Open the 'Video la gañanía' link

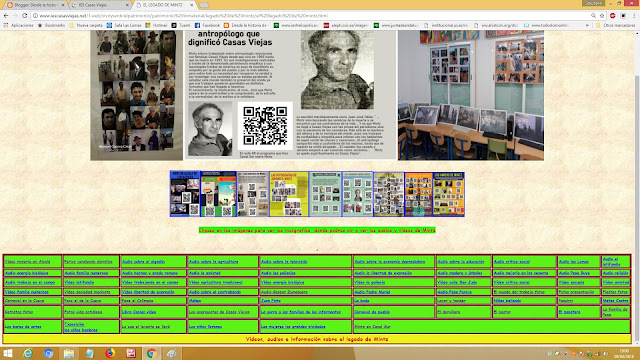click(x=370, y=282)
